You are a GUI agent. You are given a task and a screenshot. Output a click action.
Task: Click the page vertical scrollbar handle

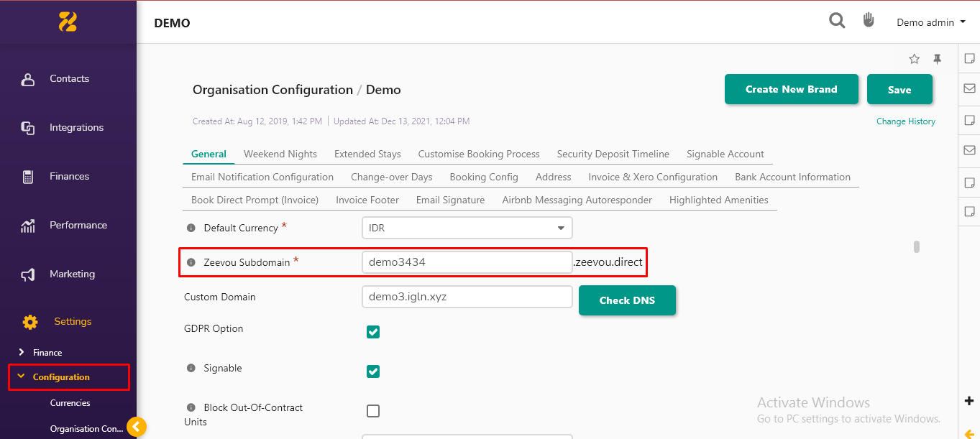[917, 247]
